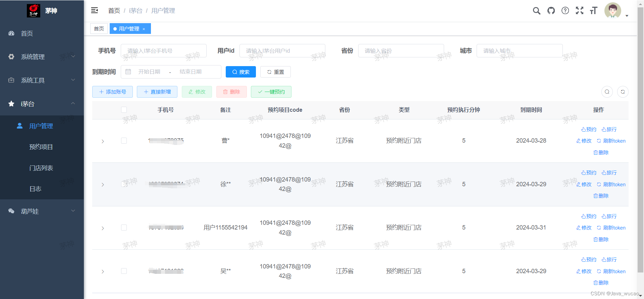Click the 首页 breadcrumb link
644x299 pixels.
114,11
